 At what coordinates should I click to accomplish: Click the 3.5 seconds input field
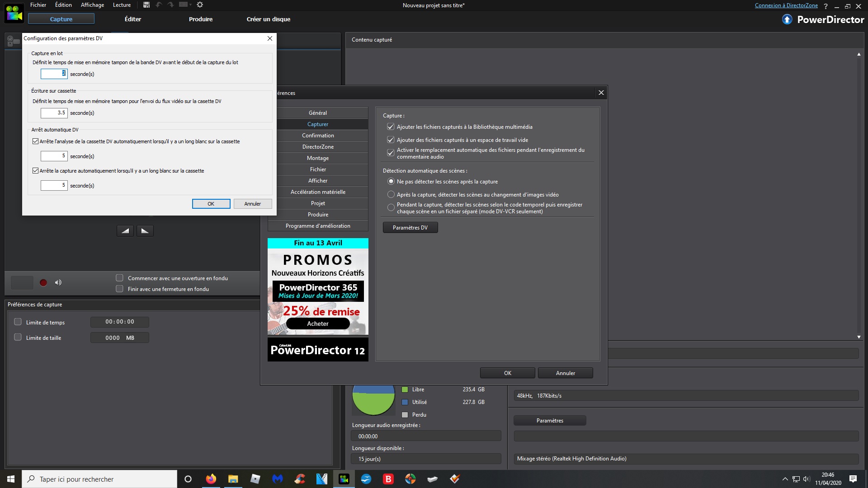pyautogui.click(x=54, y=113)
